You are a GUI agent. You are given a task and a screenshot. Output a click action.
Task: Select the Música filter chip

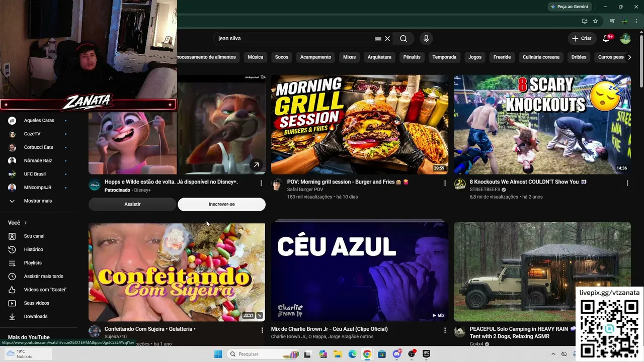pos(256,57)
